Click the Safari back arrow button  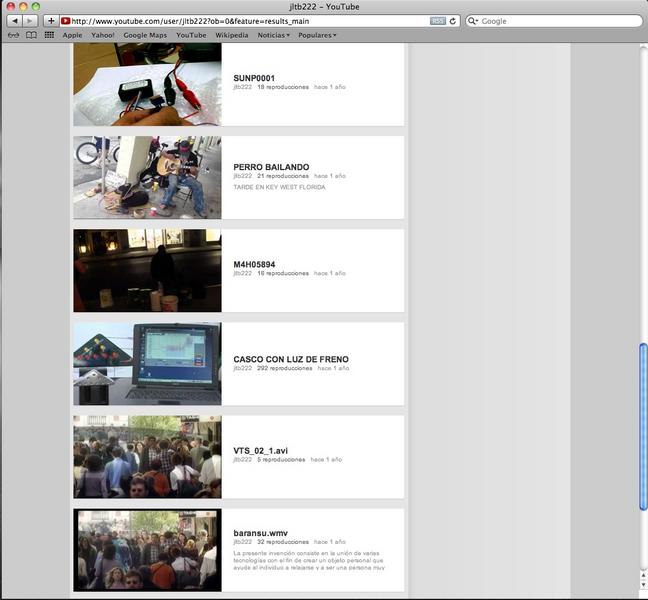[15, 20]
